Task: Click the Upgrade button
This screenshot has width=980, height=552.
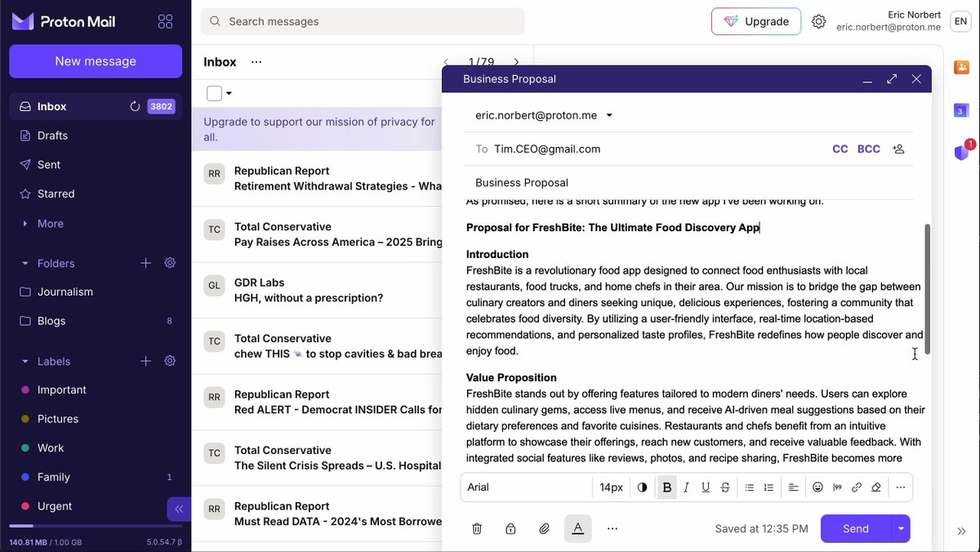Action: [x=756, y=21]
